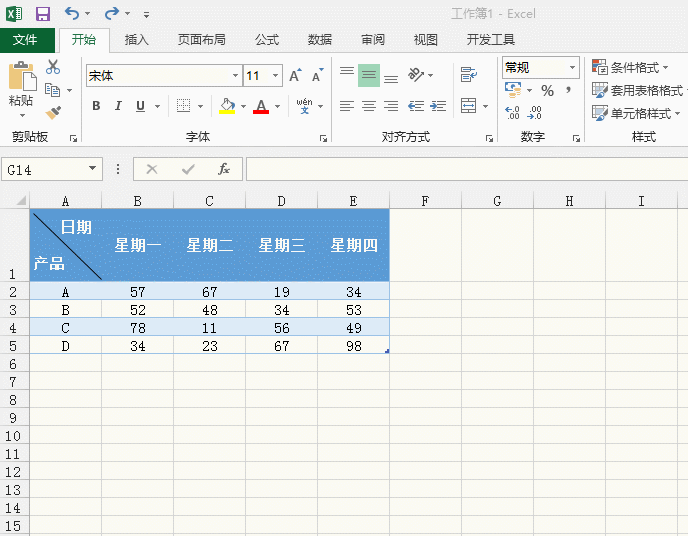Screen dimensions: 688x536
Task: Toggle Bold formatting
Action: click(97, 106)
